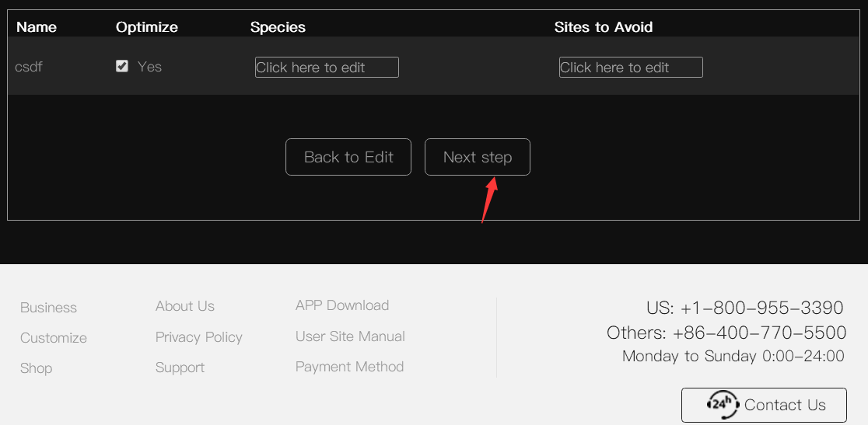Open the About Us link
The image size is (868, 425).
click(185, 306)
